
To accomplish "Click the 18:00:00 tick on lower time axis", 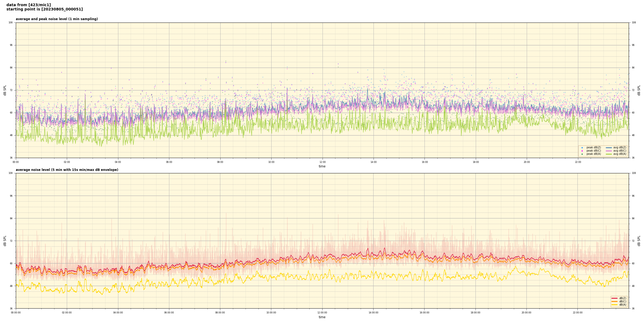I will click(475, 313).
